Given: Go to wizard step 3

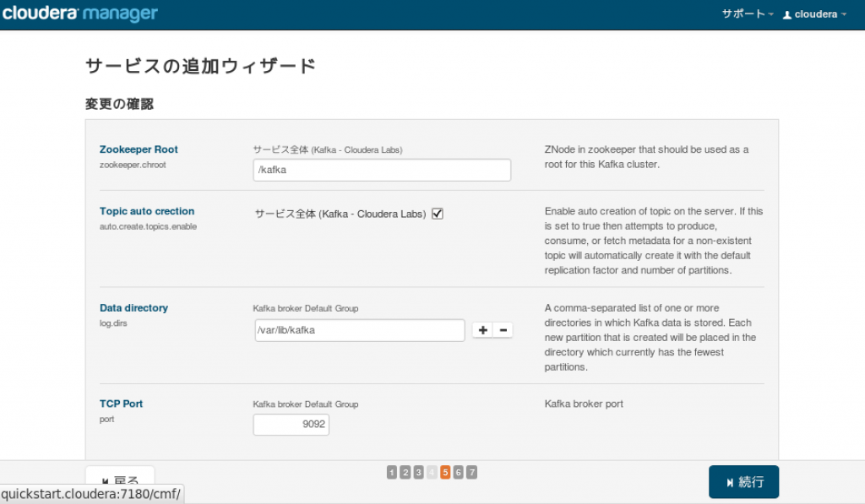Looking at the screenshot, I should (x=419, y=472).
